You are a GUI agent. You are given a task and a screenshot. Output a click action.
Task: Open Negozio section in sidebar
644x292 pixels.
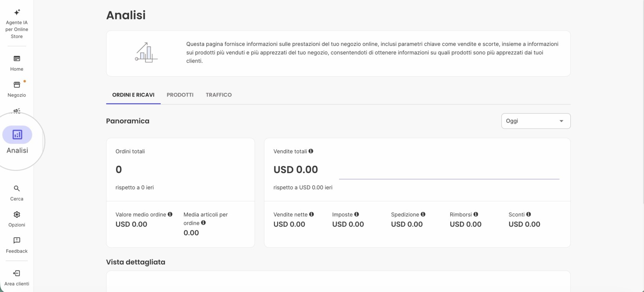[x=17, y=89]
